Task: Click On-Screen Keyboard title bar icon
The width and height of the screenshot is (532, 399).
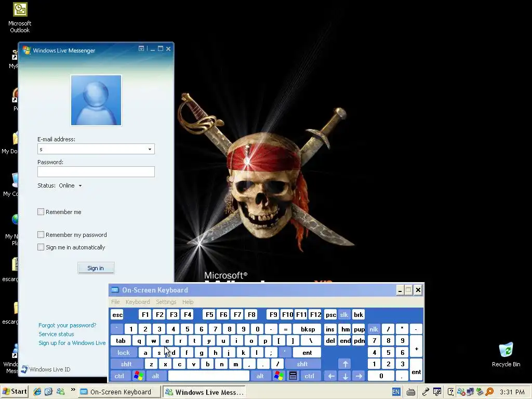Action: click(x=115, y=290)
